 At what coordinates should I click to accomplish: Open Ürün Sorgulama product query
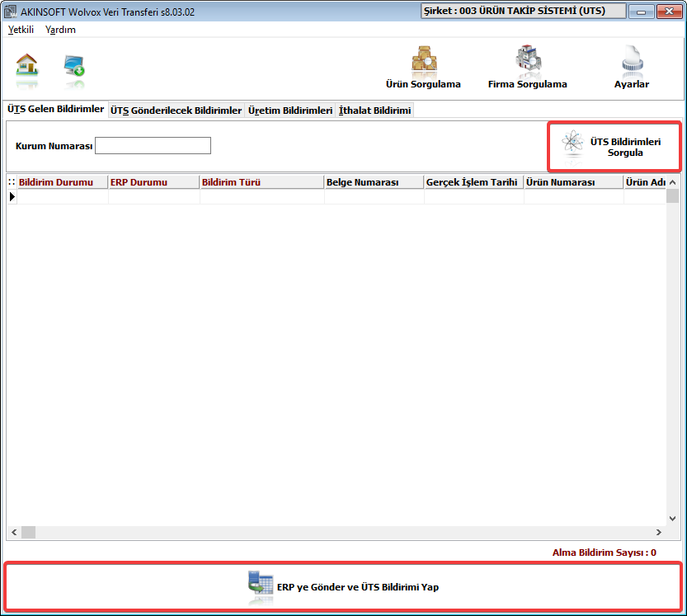click(423, 67)
